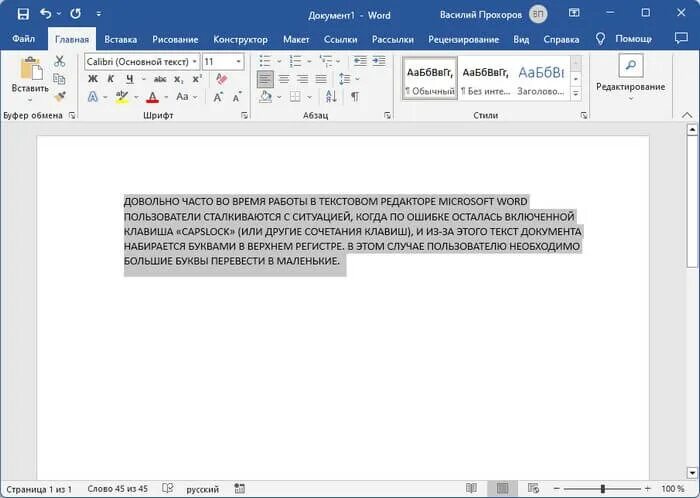
Task: Center the text
Action: (284, 79)
